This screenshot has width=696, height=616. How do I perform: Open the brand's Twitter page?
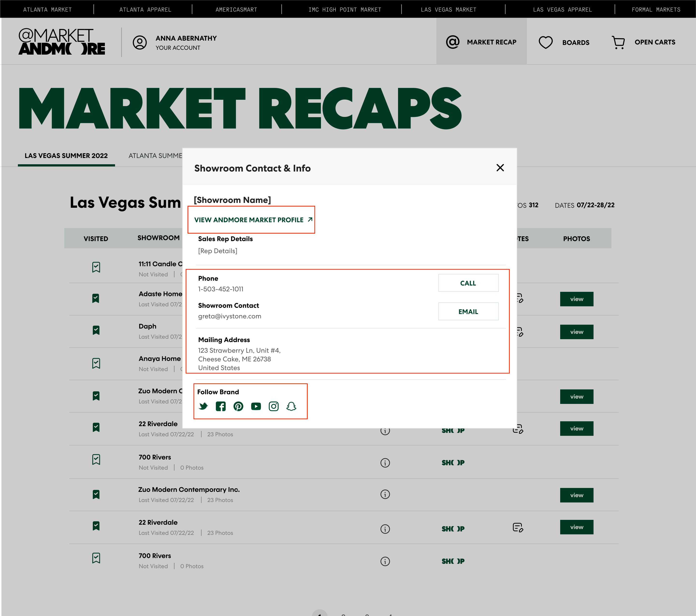pos(203,406)
